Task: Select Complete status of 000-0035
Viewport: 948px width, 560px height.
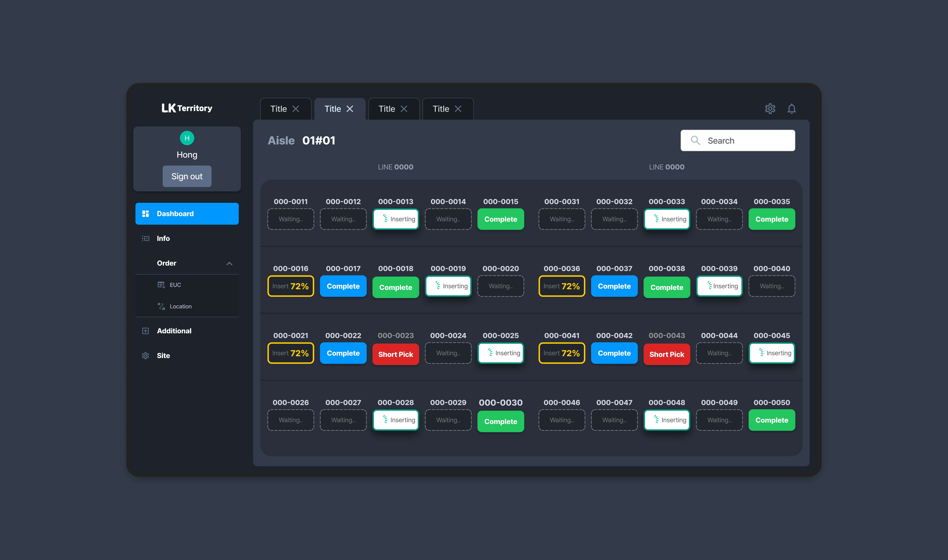Action: (772, 219)
